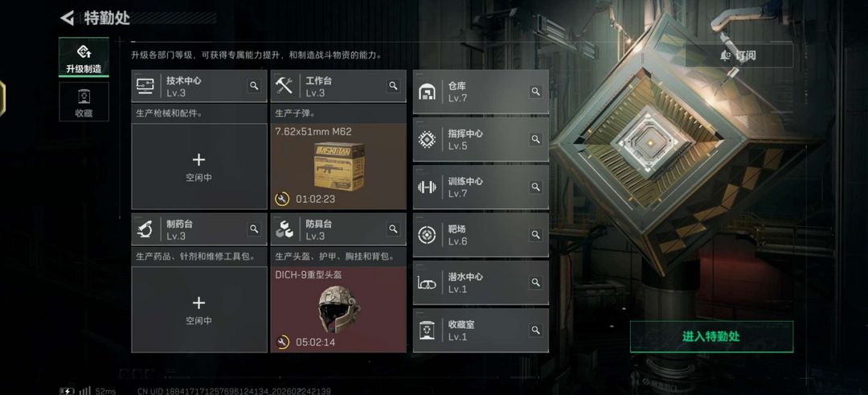Select the 升级制造 tab
Screen dimensions: 868x395
pyautogui.click(x=84, y=57)
